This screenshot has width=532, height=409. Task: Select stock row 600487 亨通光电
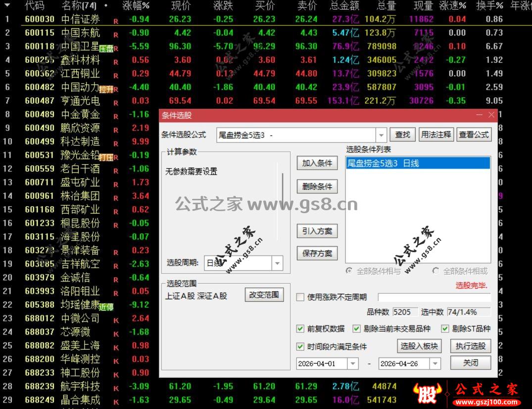(266, 101)
